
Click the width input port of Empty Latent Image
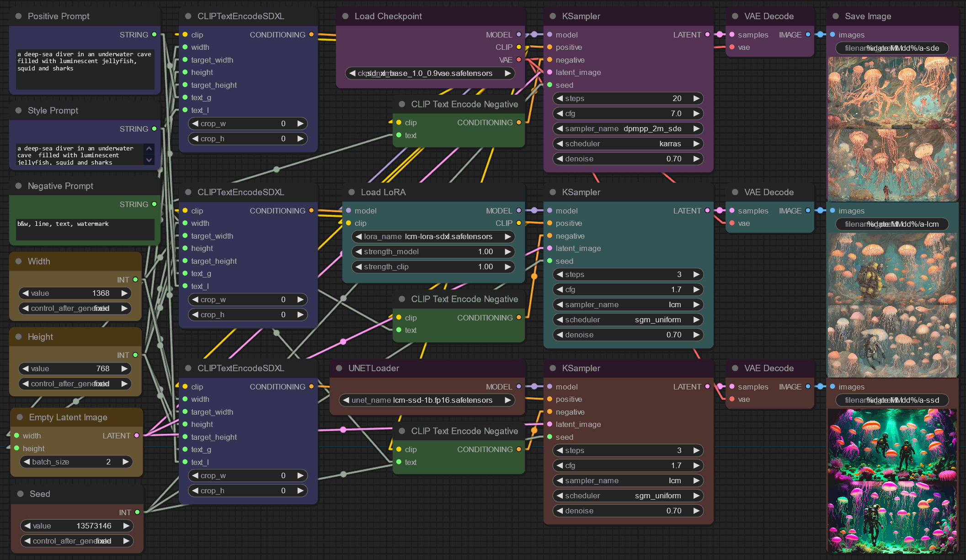click(17, 436)
